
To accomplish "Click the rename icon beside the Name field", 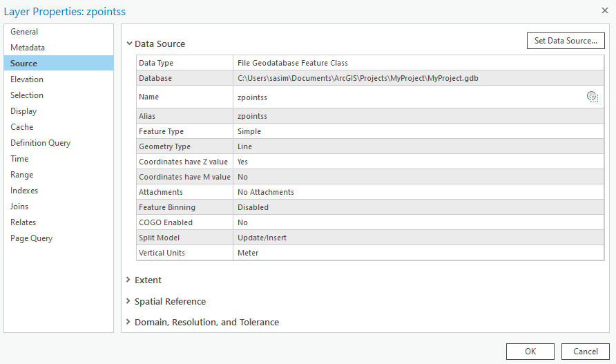I will click(x=592, y=97).
